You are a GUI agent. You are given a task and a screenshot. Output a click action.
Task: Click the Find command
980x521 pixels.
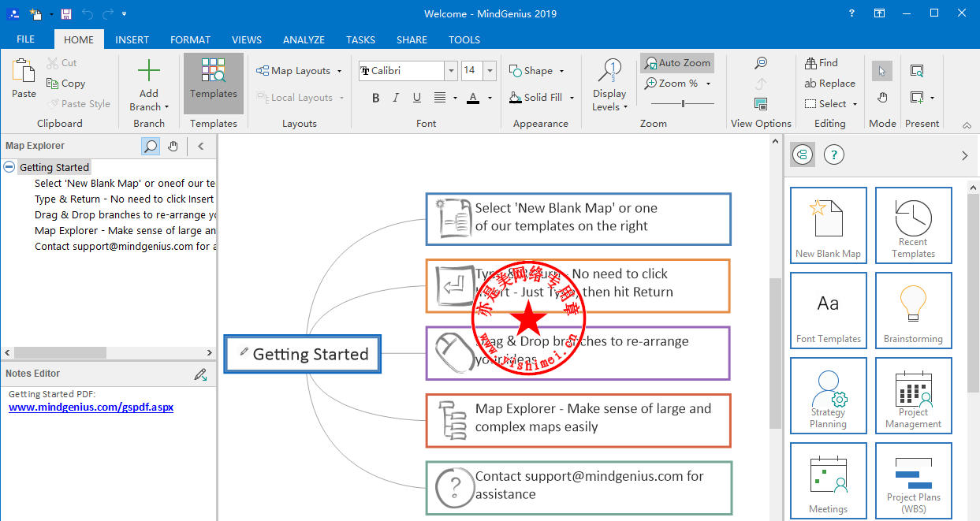[822, 62]
